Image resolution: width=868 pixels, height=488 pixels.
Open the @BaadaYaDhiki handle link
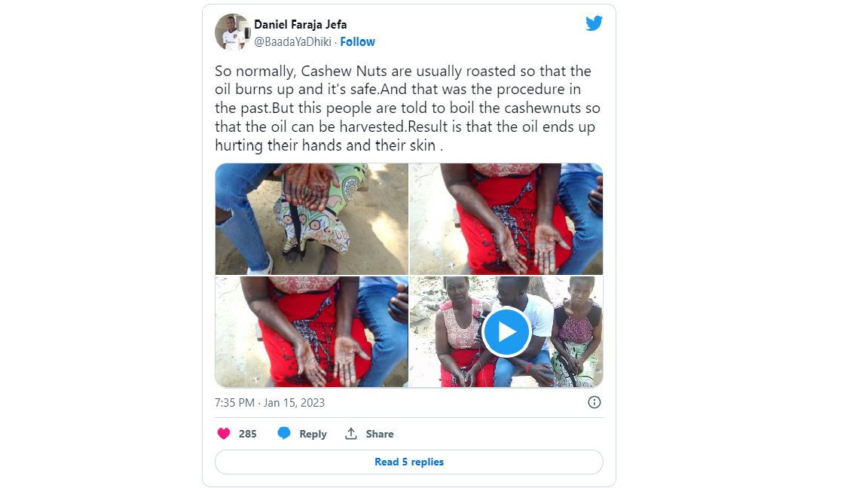(x=292, y=42)
